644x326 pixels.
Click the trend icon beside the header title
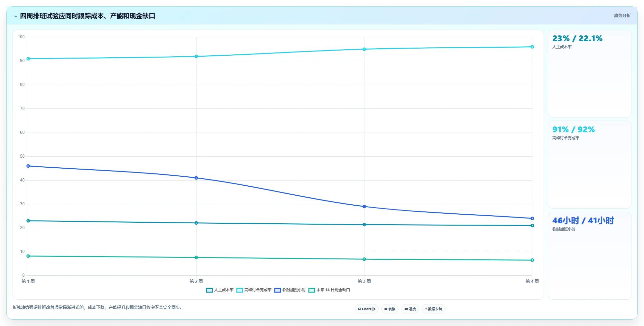(x=15, y=16)
